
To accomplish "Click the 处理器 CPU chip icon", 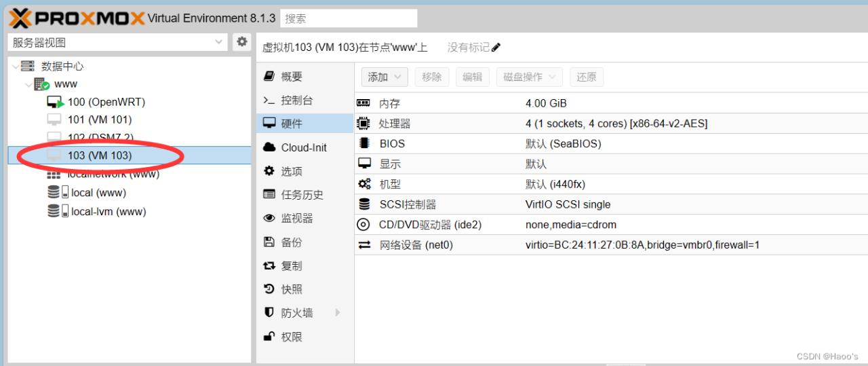I will 364,124.
